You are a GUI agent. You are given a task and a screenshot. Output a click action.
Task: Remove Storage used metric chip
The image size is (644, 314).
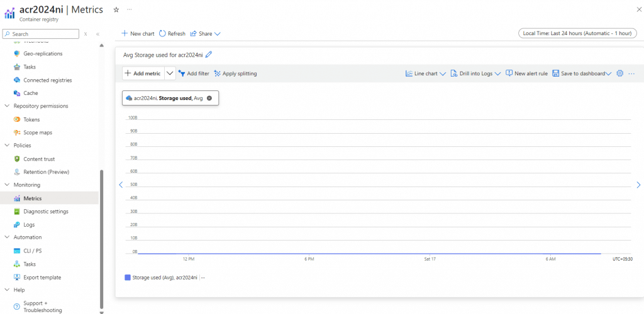[x=209, y=98]
